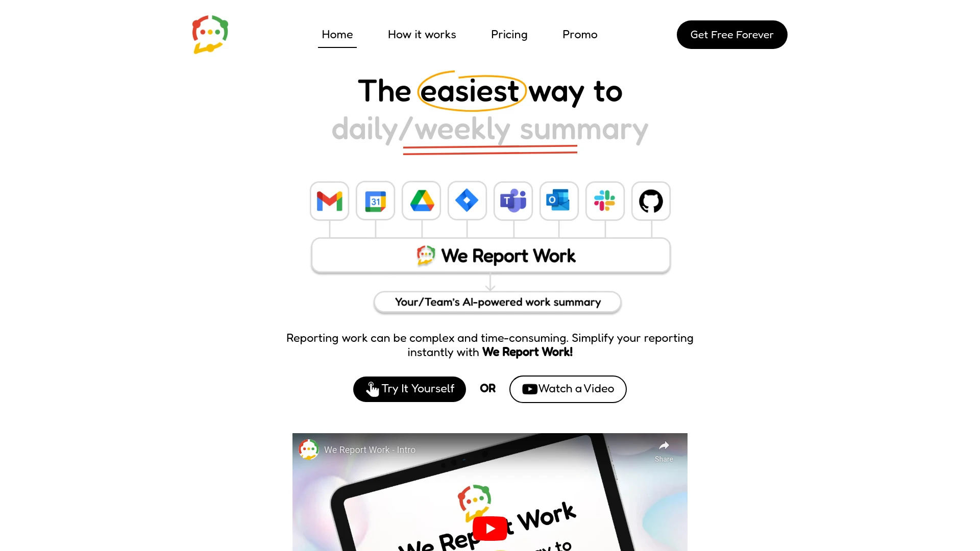
Task: Click the Slack icon
Action: (x=604, y=201)
